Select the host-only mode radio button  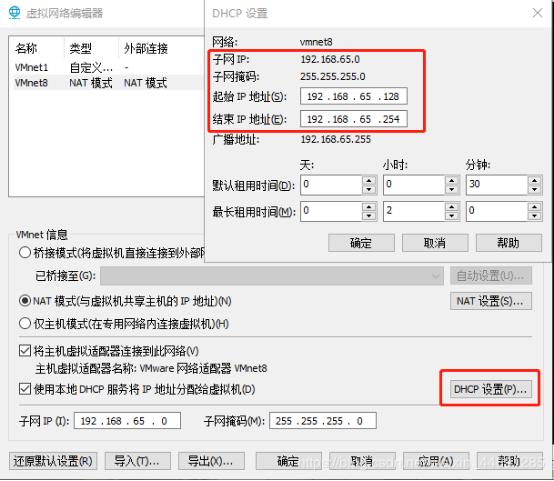pyautogui.click(x=25, y=323)
